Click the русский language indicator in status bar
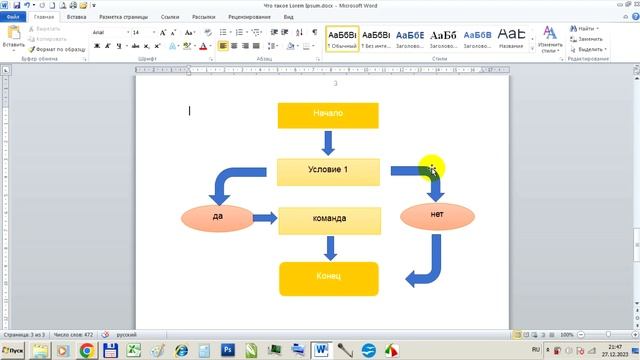The height and width of the screenshot is (360, 640). pyautogui.click(x=127, y=335)
